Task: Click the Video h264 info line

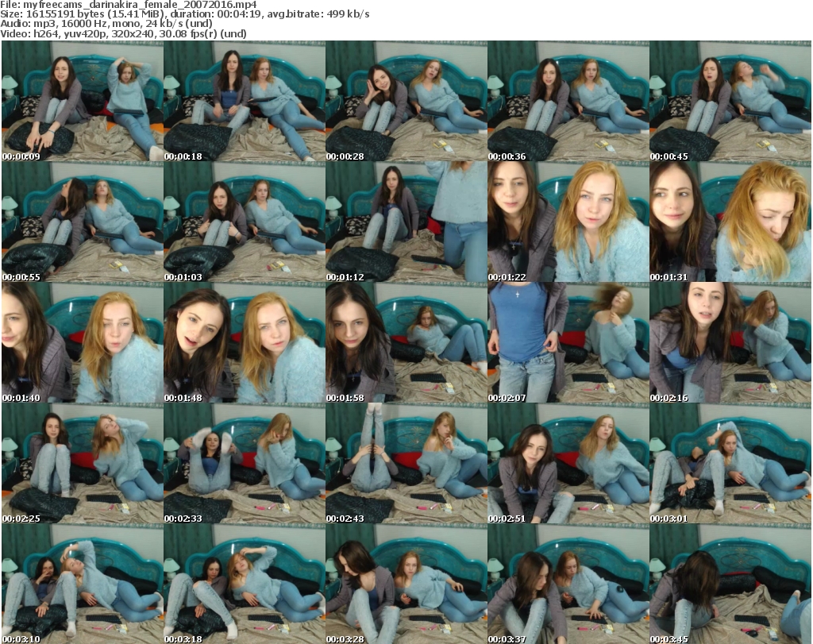Action: pyautogui.click(x=123, y=33)
